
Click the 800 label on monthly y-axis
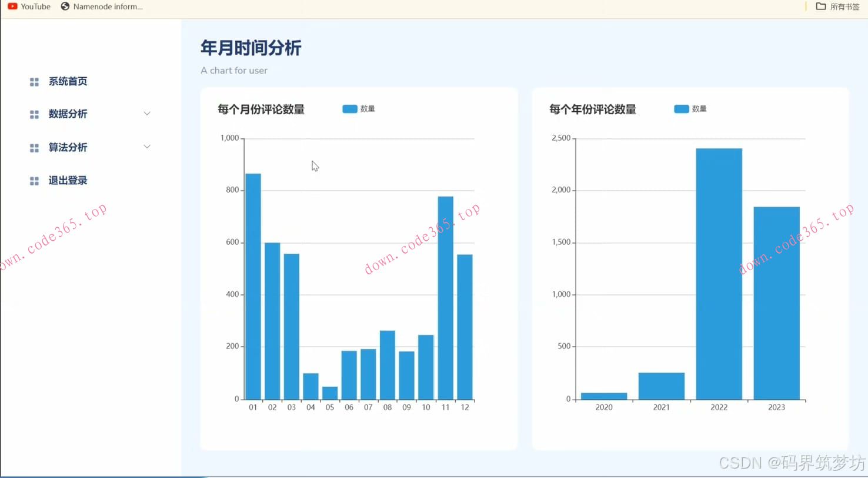[x=232, y=190]
